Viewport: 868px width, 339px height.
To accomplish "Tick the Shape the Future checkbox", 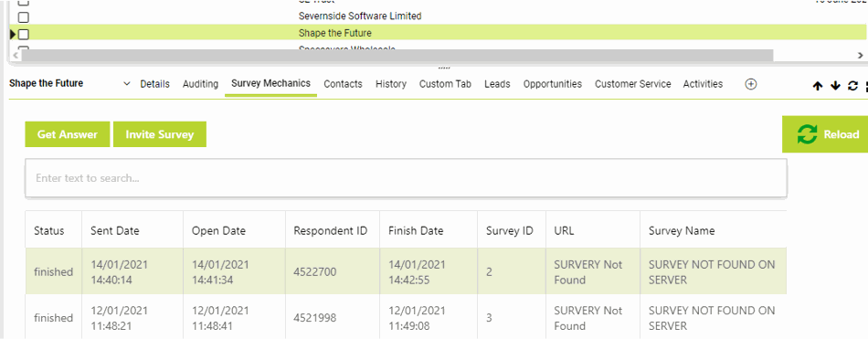I will coord(23,35).
